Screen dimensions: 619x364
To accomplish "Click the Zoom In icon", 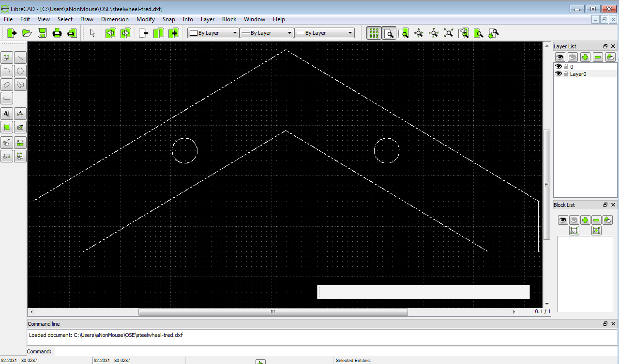I will 419,33.
